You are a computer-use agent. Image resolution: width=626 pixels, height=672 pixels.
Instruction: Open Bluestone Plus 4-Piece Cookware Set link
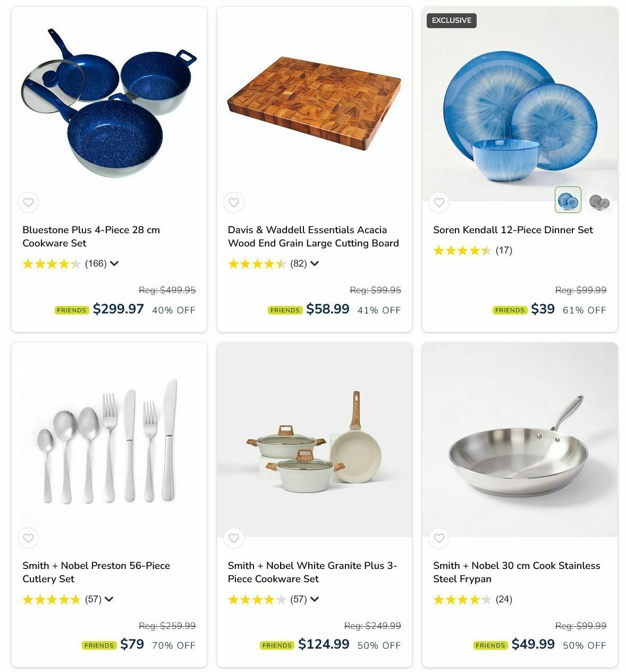click(x=91, y=236)
